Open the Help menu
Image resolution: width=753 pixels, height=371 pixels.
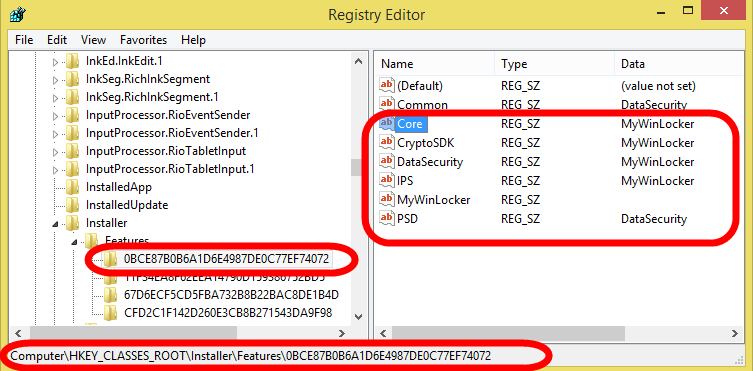point(194,40)
